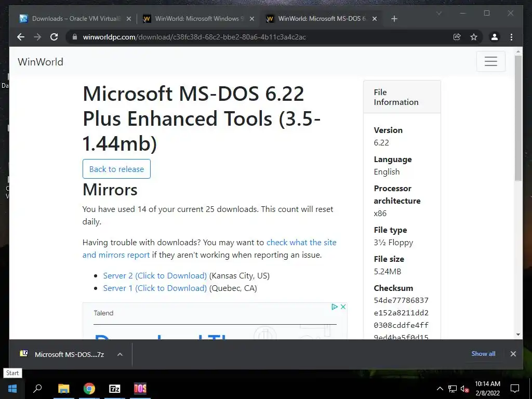The image size is (532, 399).
Task: Click the padlock site info icon
Action: [75, 37]
